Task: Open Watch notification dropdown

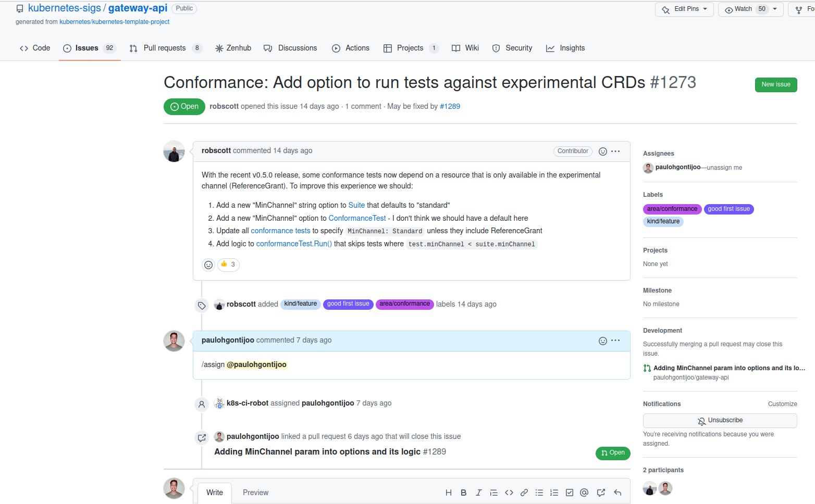Action: click(750, 9)
